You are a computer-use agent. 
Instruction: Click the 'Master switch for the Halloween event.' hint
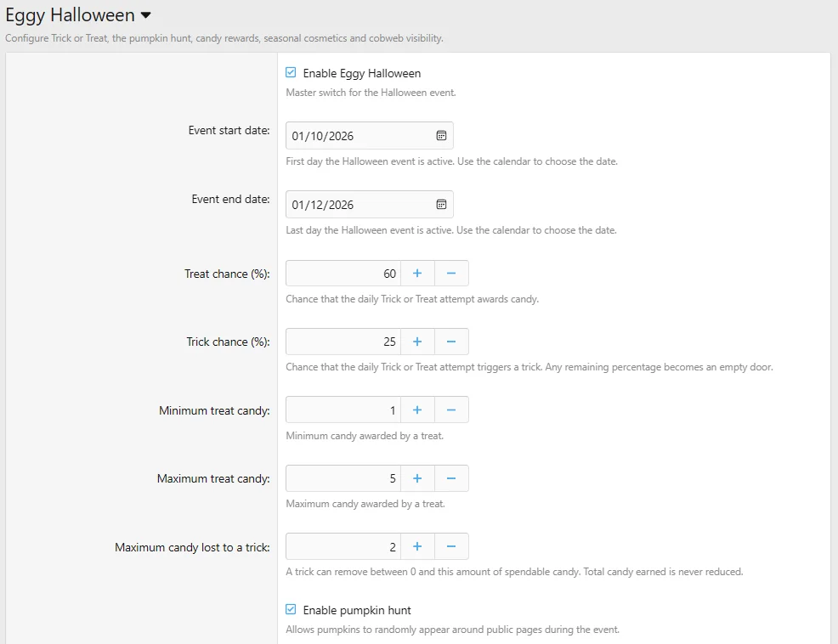371,93
